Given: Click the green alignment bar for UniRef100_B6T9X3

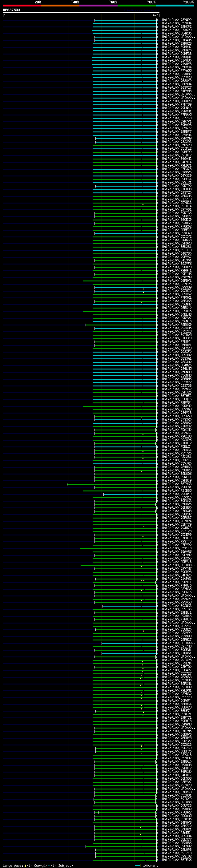Looking at the screenshot, I should 112,484.
